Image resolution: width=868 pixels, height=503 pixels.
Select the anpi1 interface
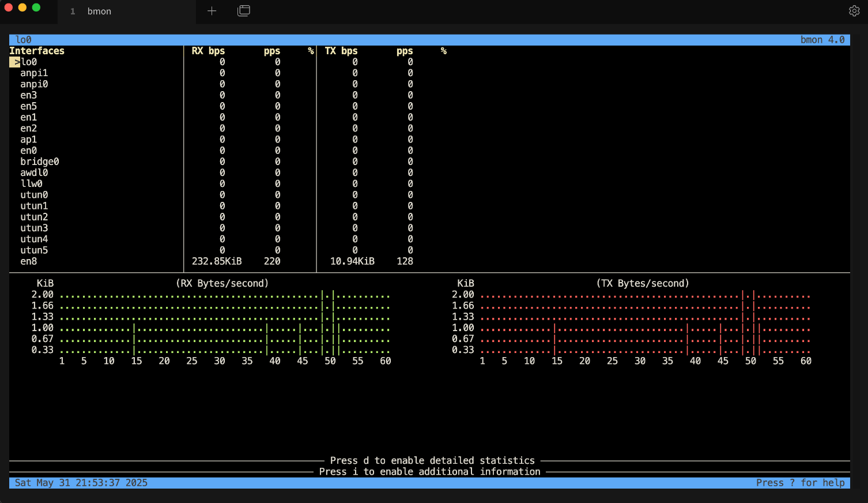point(34,73)
